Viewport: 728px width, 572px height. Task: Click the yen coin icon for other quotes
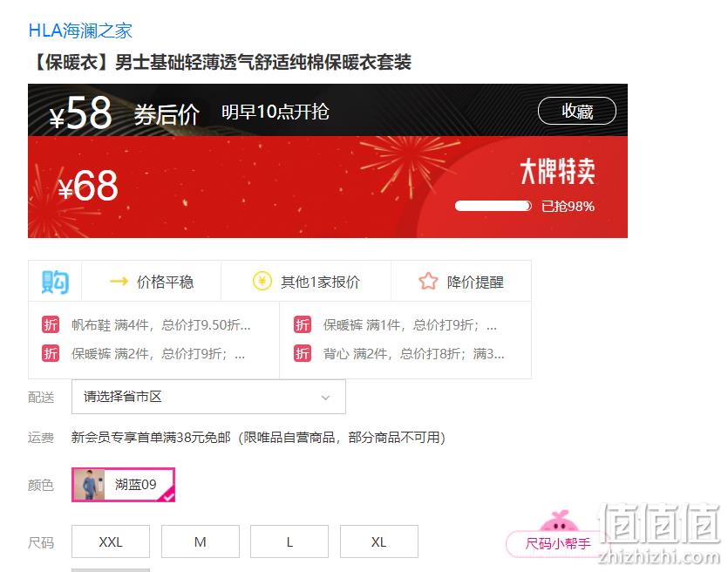262,282
